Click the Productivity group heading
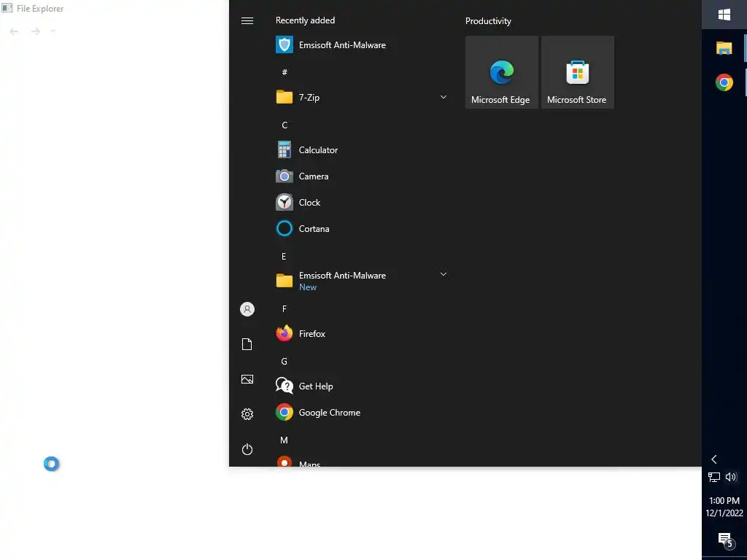The image size is (747, 560). point(488,21)
